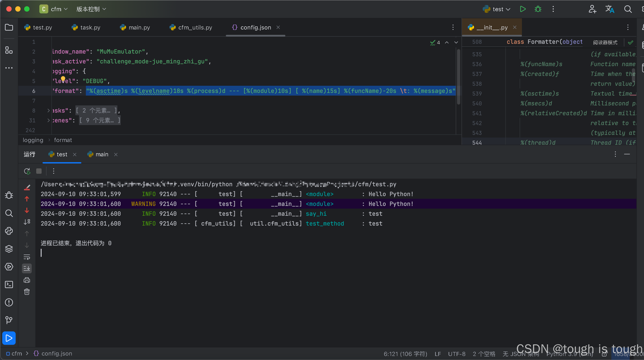Open the Problems tool window
The height and width of the screenshot is (360, 644).
coord(9,302)
